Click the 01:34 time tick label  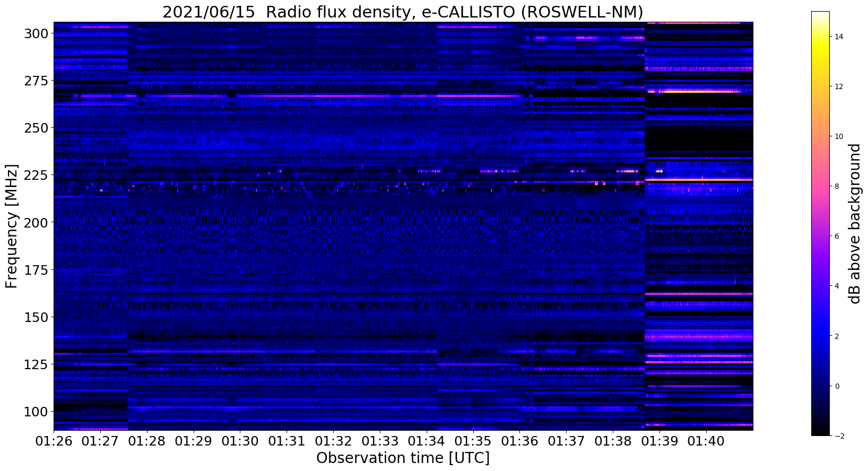coord(426,441)
